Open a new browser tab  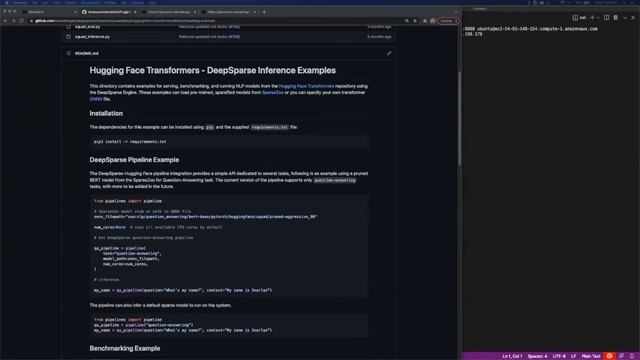tap(264, 12)
